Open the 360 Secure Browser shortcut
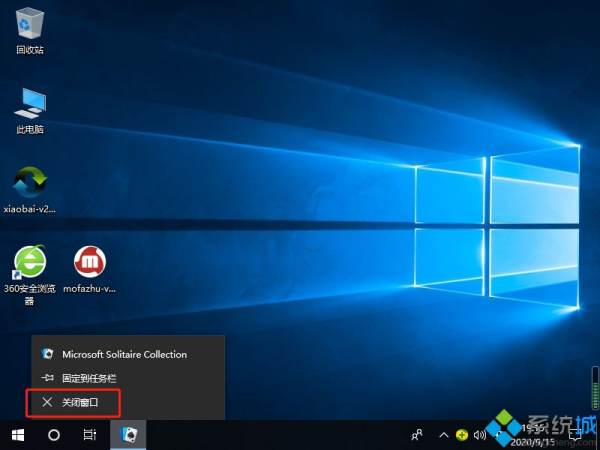The width and height of the screenshot is (600, 450). [30, 264]
